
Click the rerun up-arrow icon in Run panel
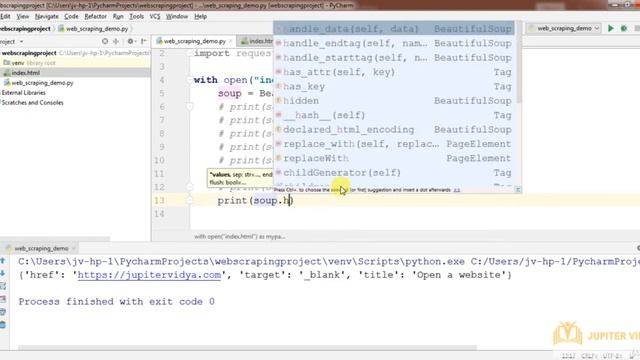pyautogui.click(x=3, y=260)
